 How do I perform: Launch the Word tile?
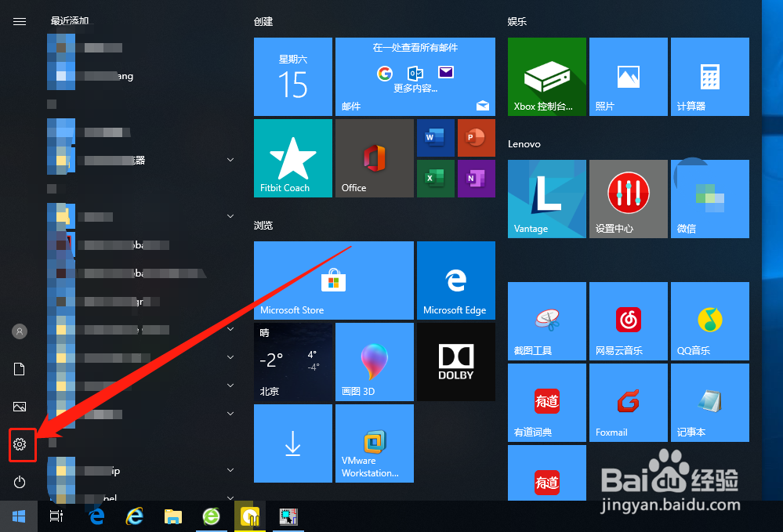436,137
